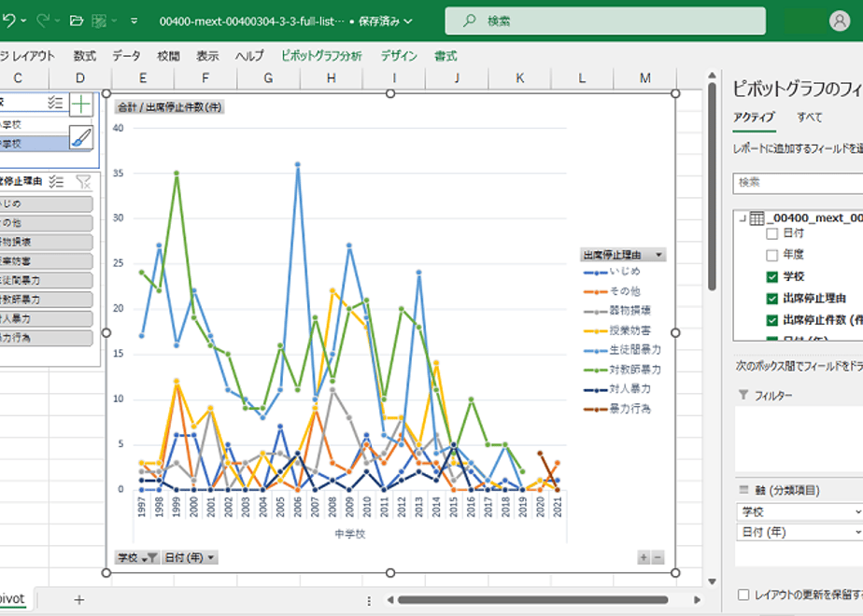Click the user account avatar icon

pos(840,21)
